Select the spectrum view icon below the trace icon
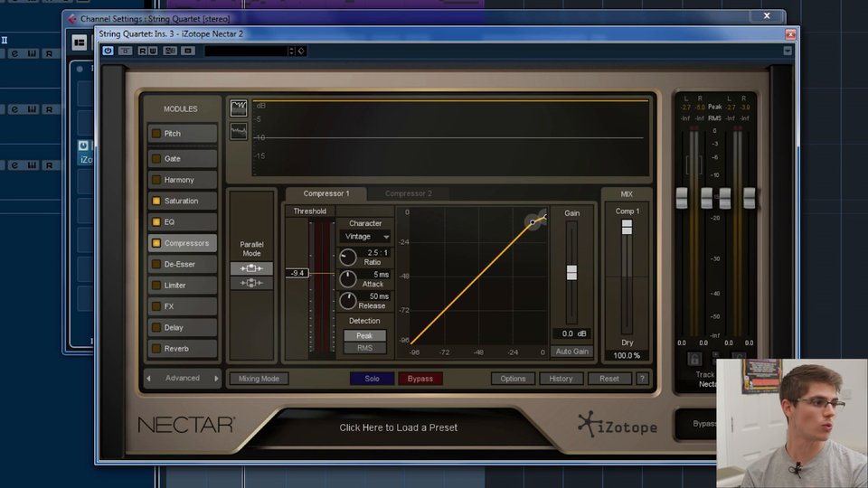 [x=239, y=132]
